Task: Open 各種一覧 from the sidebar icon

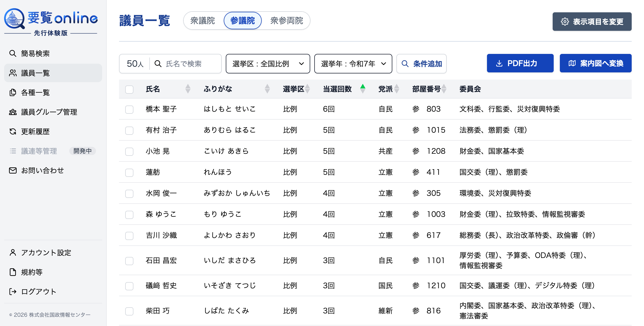Action: click(x=13, y=93)
